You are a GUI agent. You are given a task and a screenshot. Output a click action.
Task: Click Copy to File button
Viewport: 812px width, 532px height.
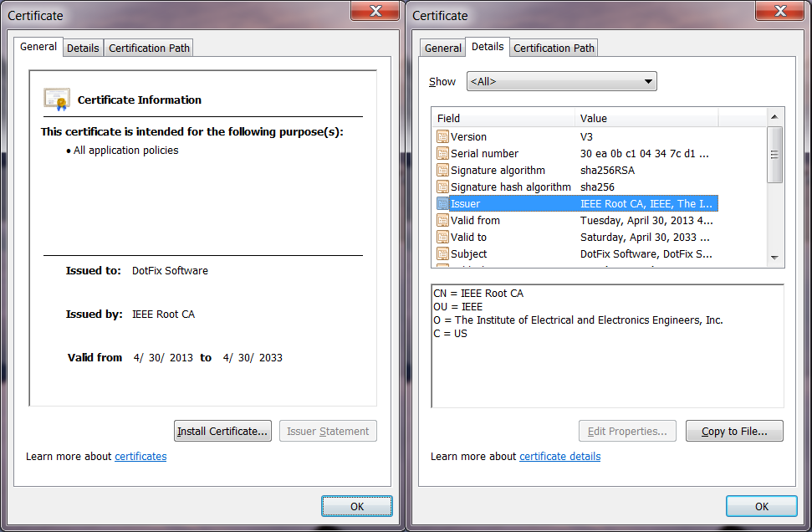coord(734,431)
